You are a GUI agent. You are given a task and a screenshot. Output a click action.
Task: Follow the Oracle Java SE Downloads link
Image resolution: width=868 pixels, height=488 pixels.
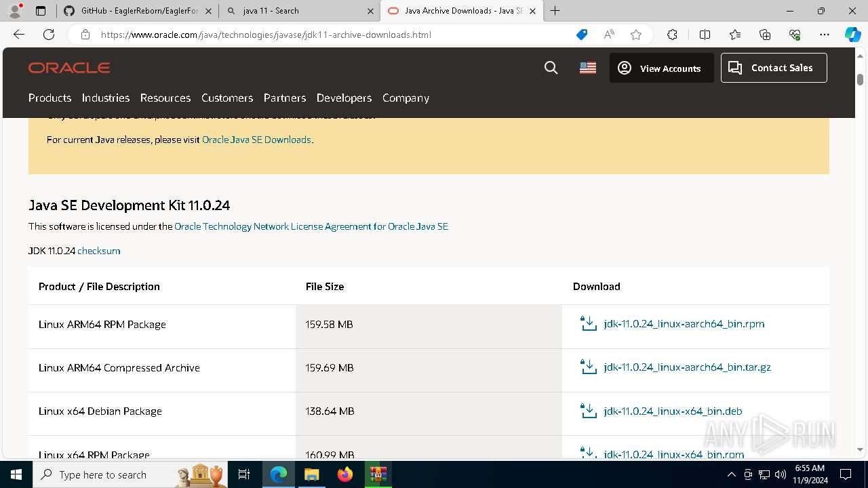tap(256, 140)
